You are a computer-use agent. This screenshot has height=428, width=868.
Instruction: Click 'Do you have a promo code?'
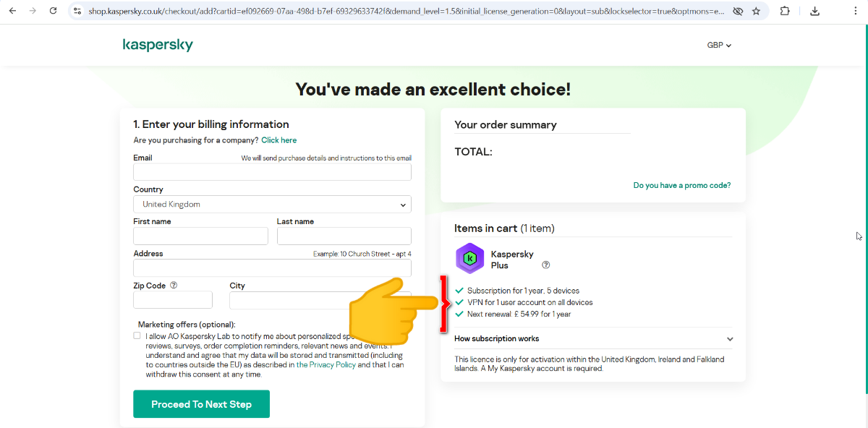(682, 185)
